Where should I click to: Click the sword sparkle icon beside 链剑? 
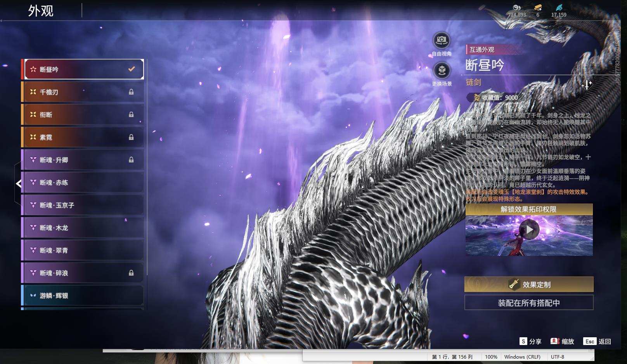pyautogui.click(x=587, y=85)
